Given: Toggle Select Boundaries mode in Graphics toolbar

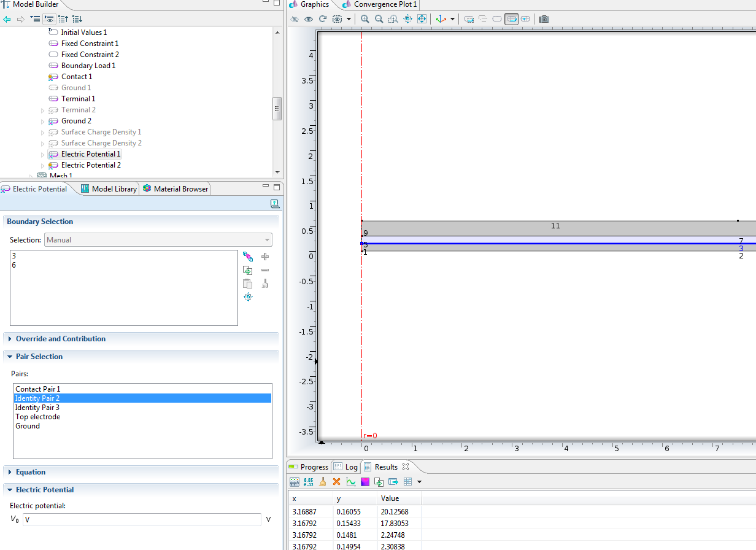Looking at the screenshot, I should click(x=511, y=19).
